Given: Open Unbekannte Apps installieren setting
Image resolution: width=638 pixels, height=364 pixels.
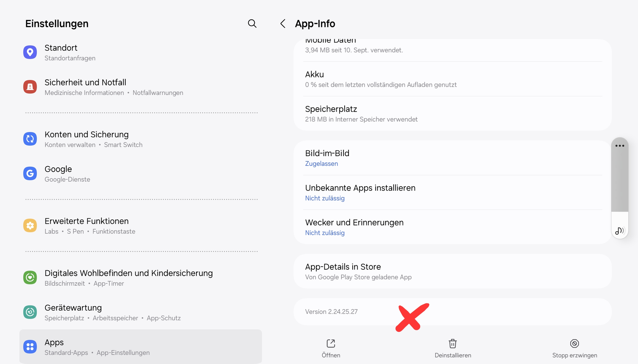Looking at the screenshot, I should tap(452, 193).
